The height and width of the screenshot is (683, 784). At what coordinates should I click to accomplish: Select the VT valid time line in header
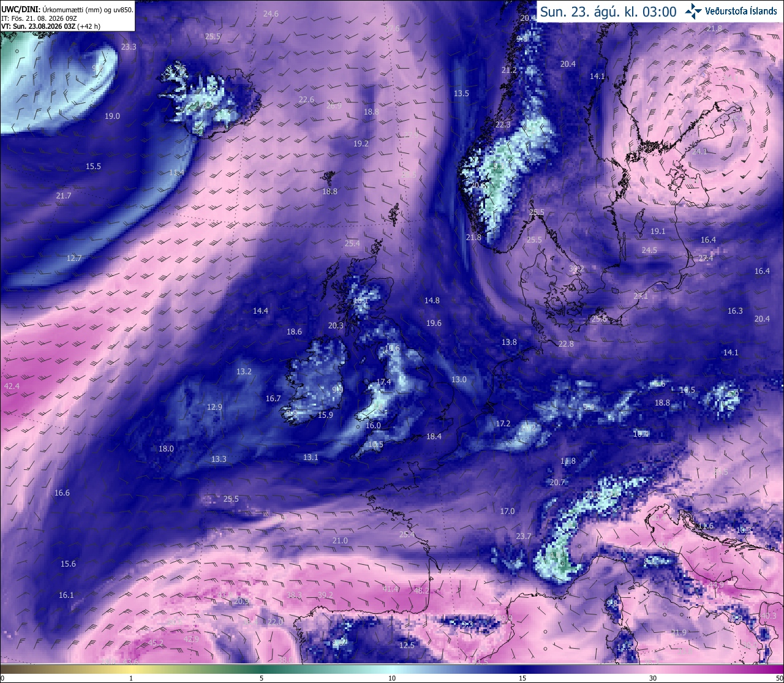click(x=51, y=26)
